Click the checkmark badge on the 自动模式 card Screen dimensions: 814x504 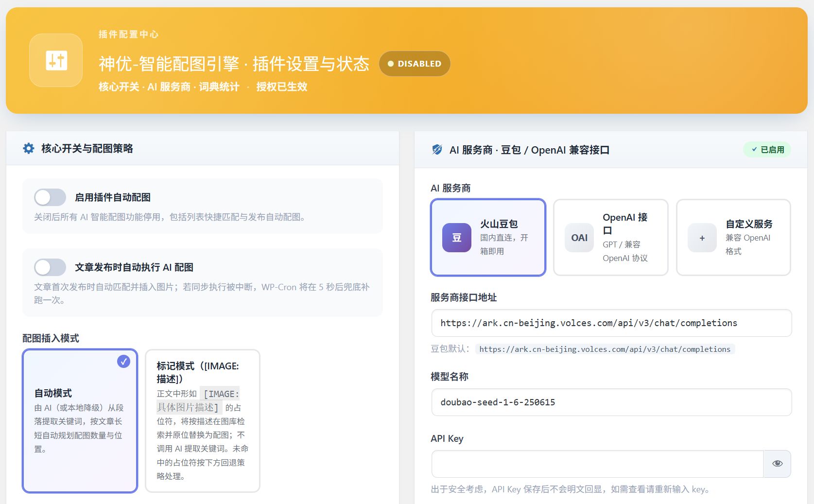(x=124, y=362)
